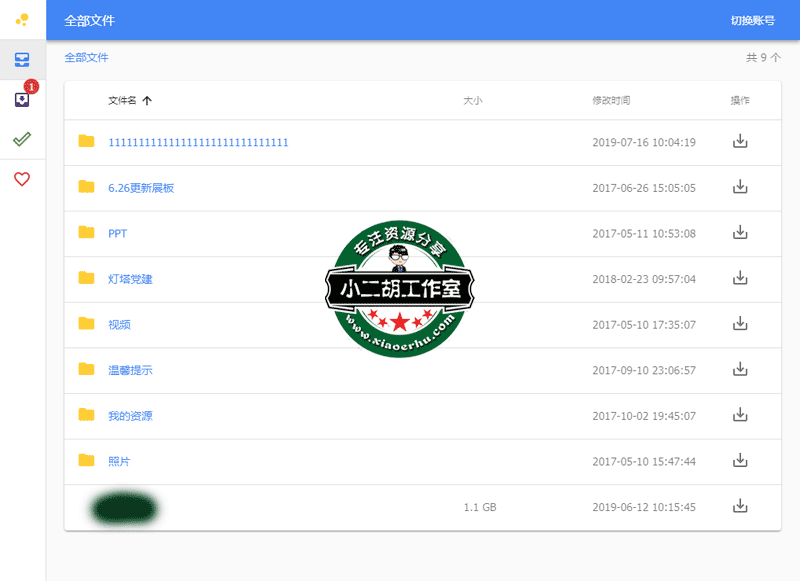Click the green checkmark completed-tasks icon
Viewport: 800px width, 581px height.
pyautogui.click(x=22, y=139)
